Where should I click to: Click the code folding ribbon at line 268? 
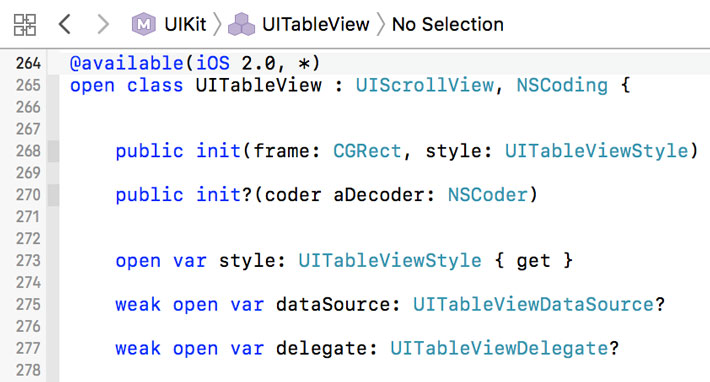[x=53, y=151]
